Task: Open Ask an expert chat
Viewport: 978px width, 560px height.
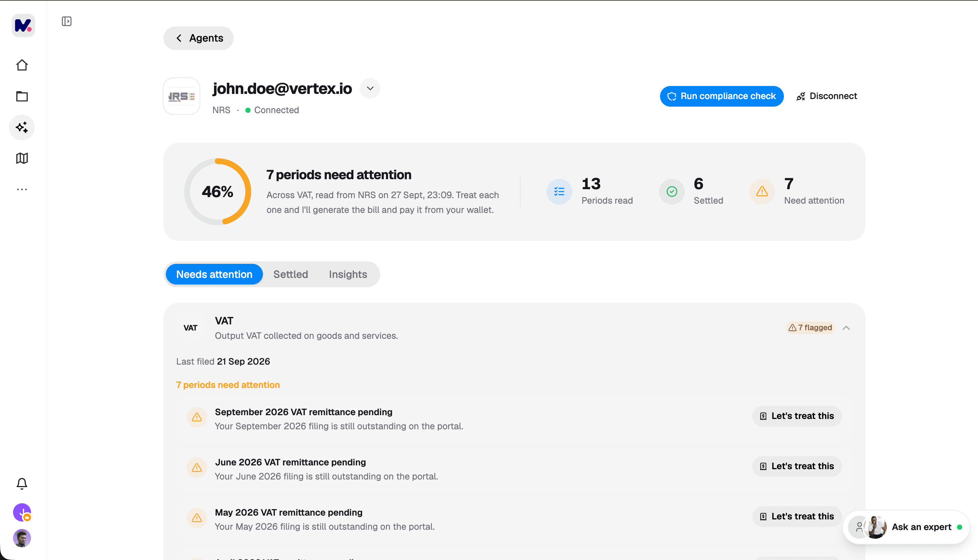Action: [906, 527]
